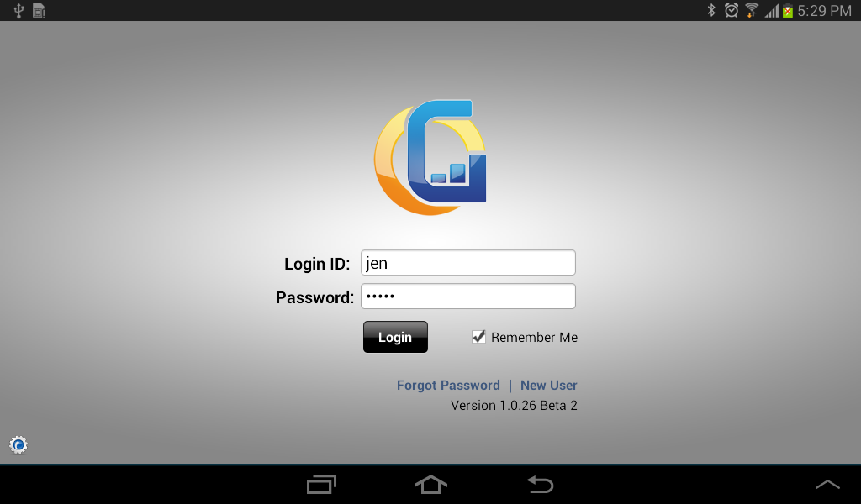Go to the Android home screen
Screen dimensions: 861x504
tap(430, 484)
